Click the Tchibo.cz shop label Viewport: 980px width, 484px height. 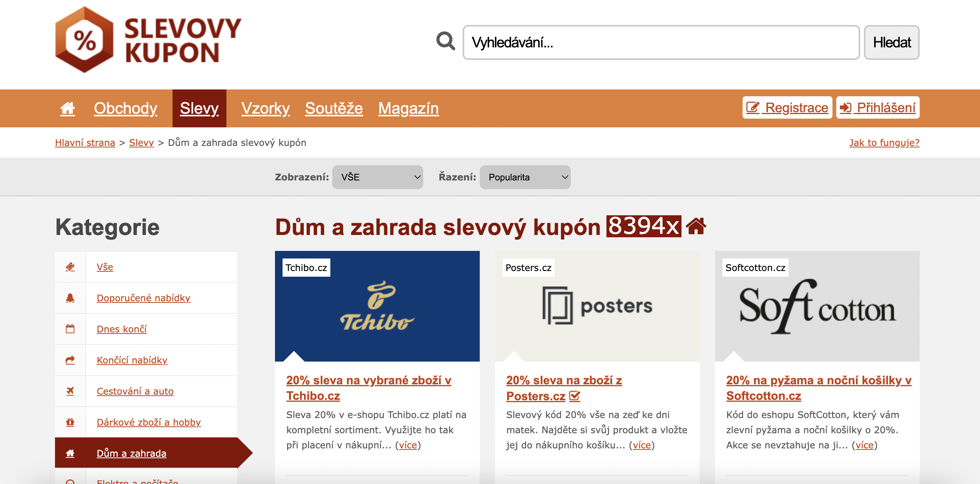click(x=306, y=268)
